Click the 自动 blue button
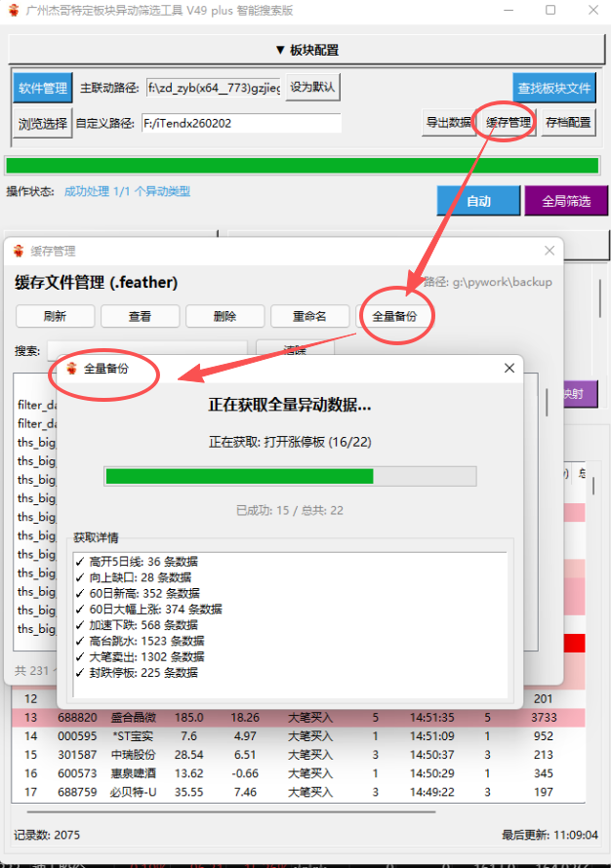The height and width of the screenshot is (868, 611). click(x=478, y=201)
